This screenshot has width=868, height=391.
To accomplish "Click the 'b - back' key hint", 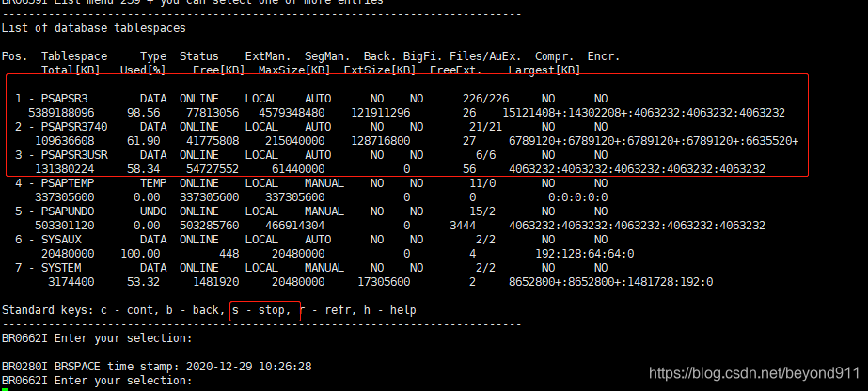I will pos(193,310).
